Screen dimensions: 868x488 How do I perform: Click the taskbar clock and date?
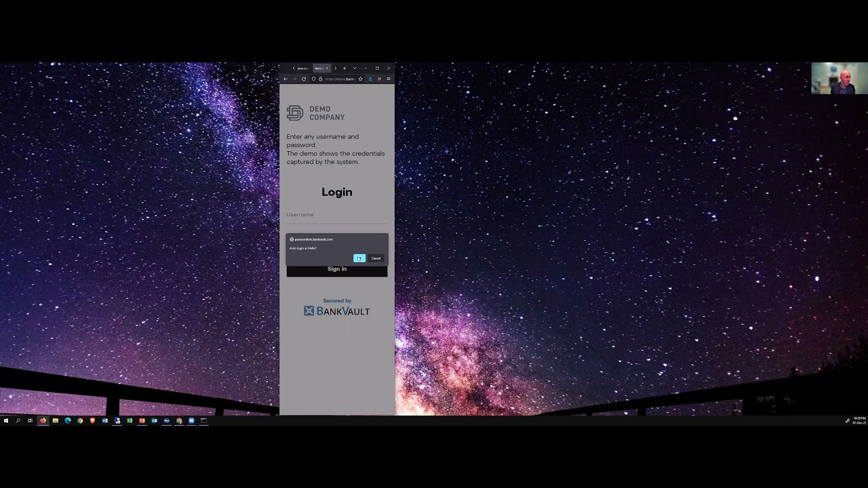(x=860, y=421)
